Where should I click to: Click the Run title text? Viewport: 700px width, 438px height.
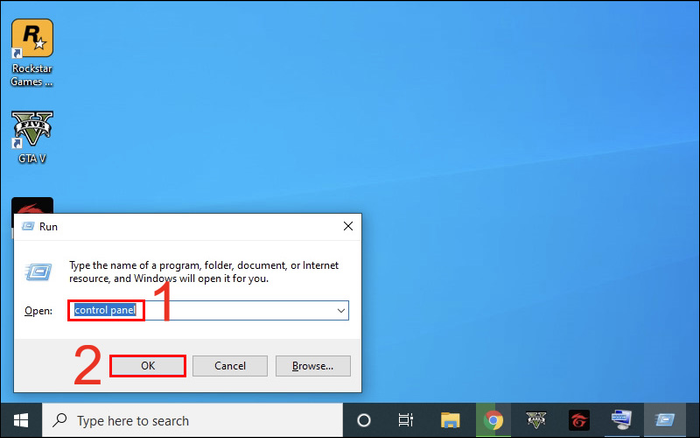click(x=48, y=227)
